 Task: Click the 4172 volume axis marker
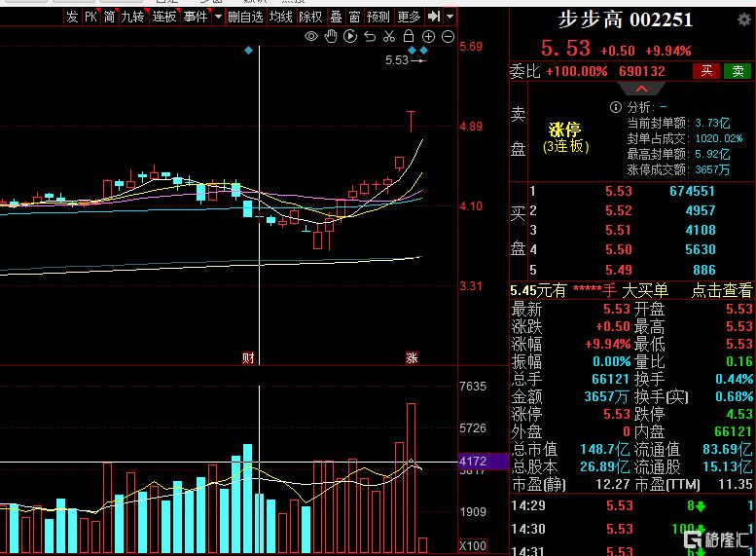pyautogui.click(x=484, y=462)
